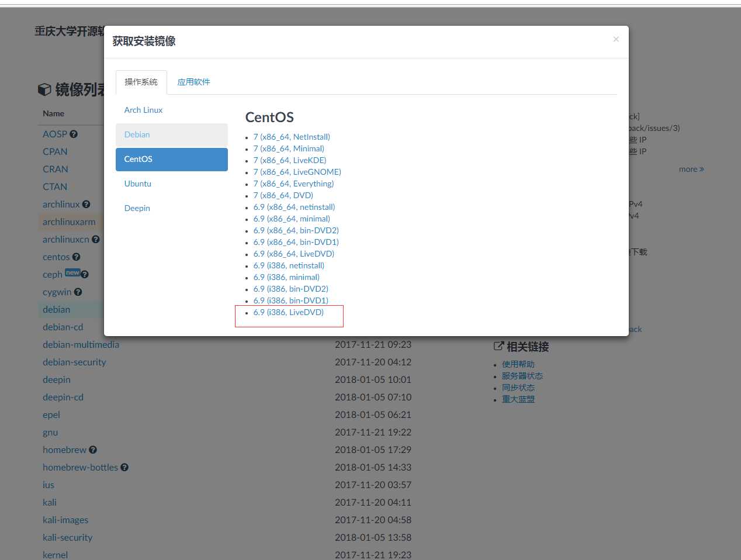Download 7 (x86_64, Minimal) image
Screen dimensions: 741x560
pos(289,148)
